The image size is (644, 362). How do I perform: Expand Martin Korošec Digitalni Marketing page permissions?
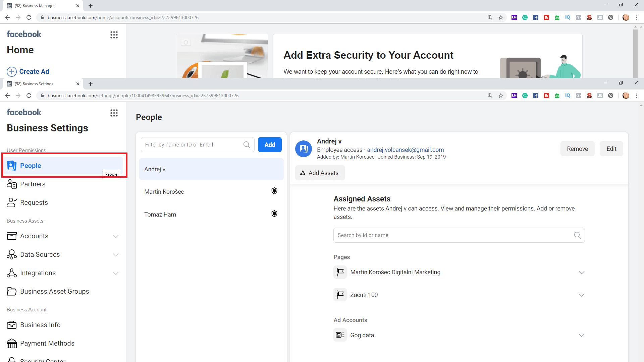pyautogui.click(x=582, y=273)
